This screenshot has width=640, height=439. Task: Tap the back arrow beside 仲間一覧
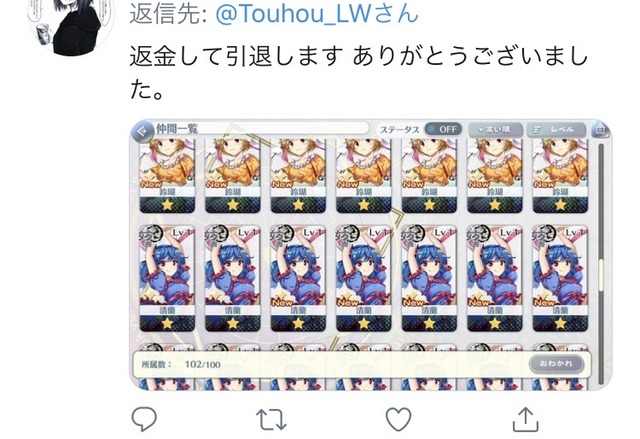click(x=143, y=131)
